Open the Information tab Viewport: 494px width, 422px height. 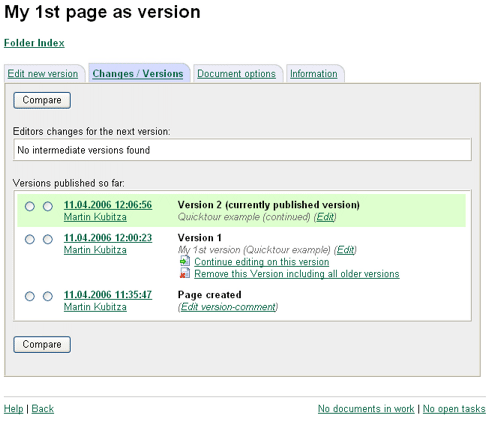coord(314,74)
